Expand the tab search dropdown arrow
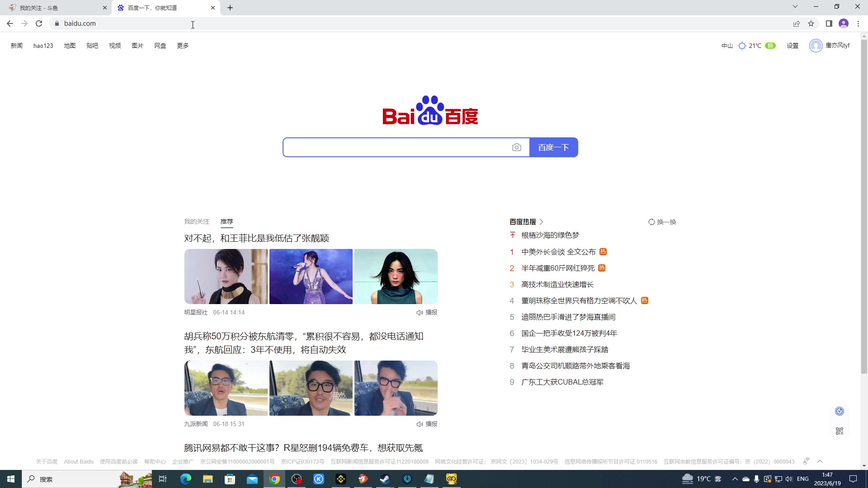 pyautogui.click(x=795, y=6)
